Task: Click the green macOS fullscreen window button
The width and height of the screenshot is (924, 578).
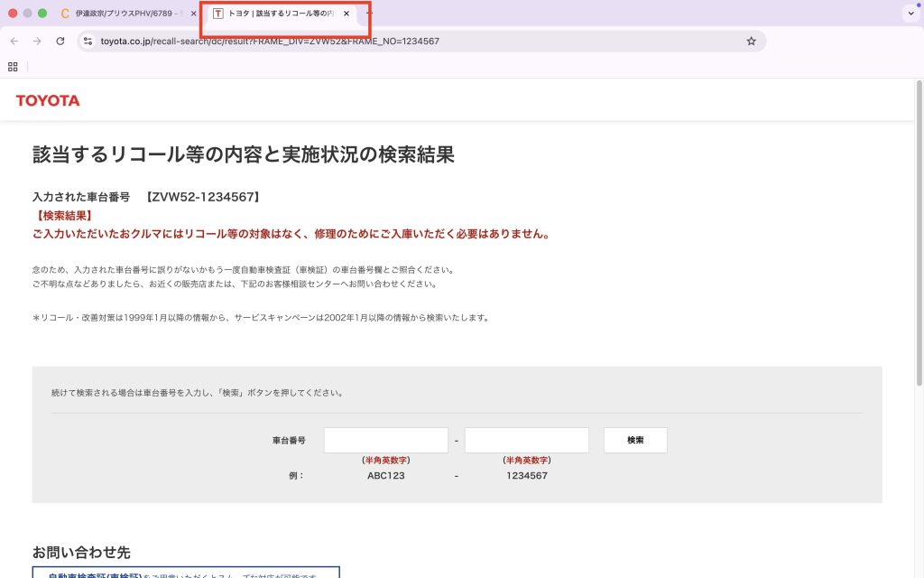Action: click(x=42, y=14)
